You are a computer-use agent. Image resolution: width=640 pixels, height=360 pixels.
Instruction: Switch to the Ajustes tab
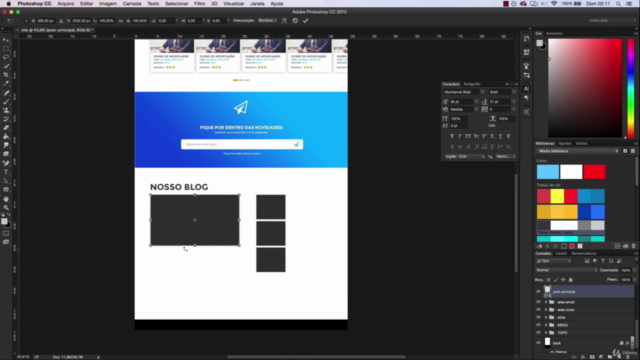[x=564, y=144]
